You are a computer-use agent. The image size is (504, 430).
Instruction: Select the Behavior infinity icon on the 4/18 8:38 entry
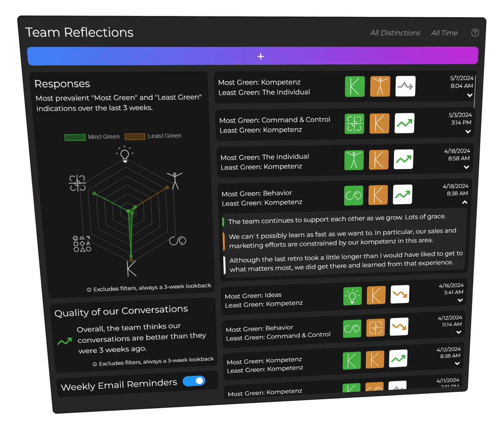(x=353, y=195)
